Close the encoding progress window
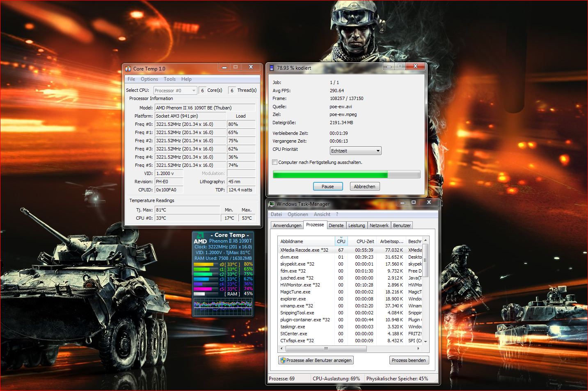This screenshot has width=588, height=391. (x=415, y=66)
